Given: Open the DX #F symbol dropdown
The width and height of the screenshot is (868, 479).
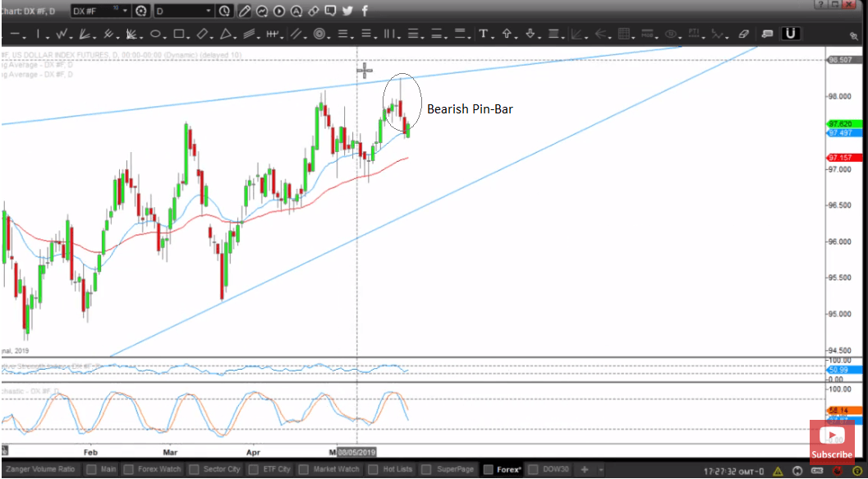Looking at the screenshot, I should tap(125, 12).
